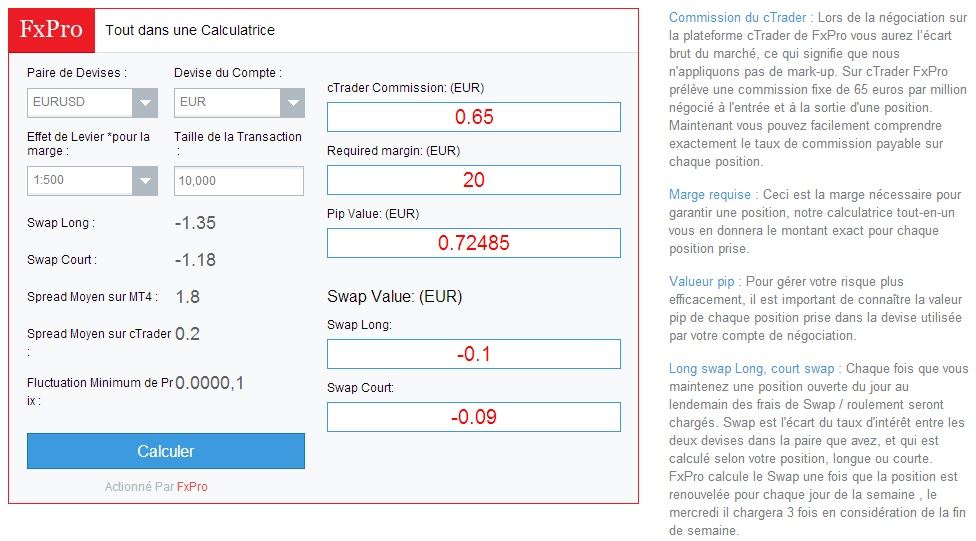This screenshot has width=976, height=541.
Task: Click the Swap Court rate value -1.18
Action: click(x=195, y=260)
